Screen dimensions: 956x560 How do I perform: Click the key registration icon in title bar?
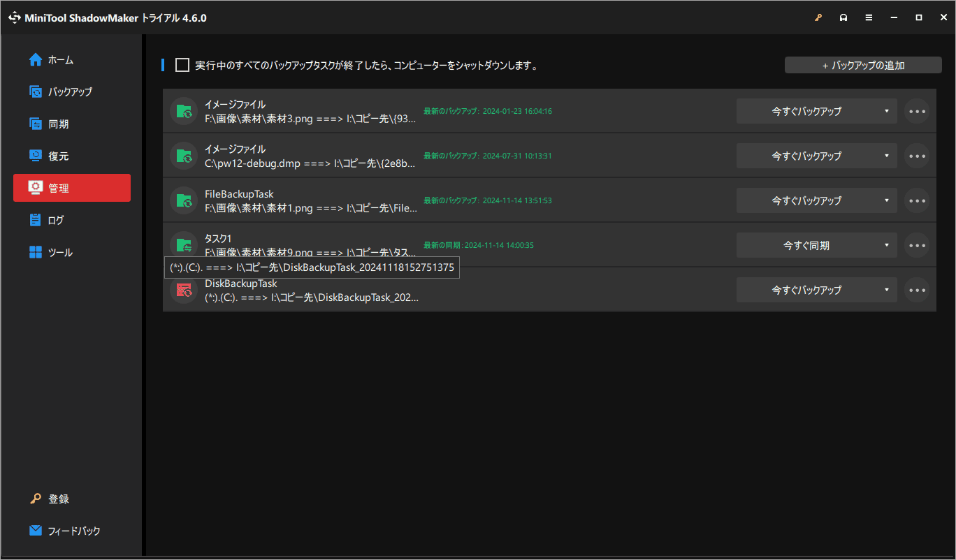(x=818, y=17)
